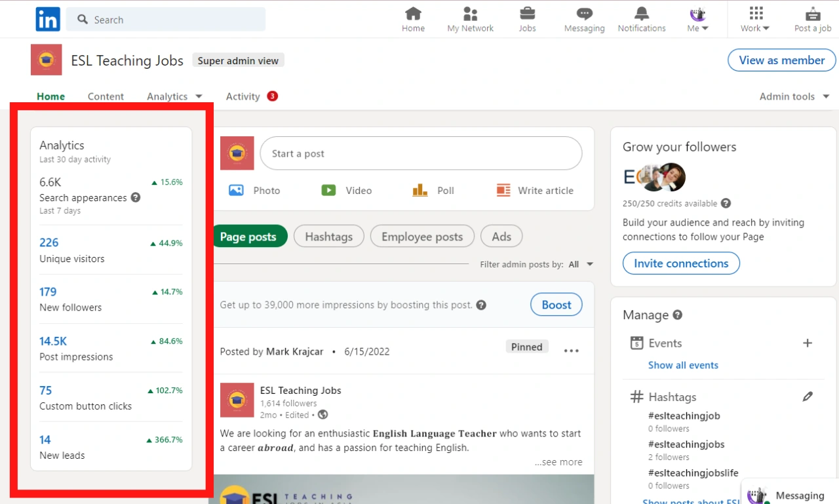Edit hashtags with the pencil icon
This screenshot has width=839, height=504.
coord(808,397)
